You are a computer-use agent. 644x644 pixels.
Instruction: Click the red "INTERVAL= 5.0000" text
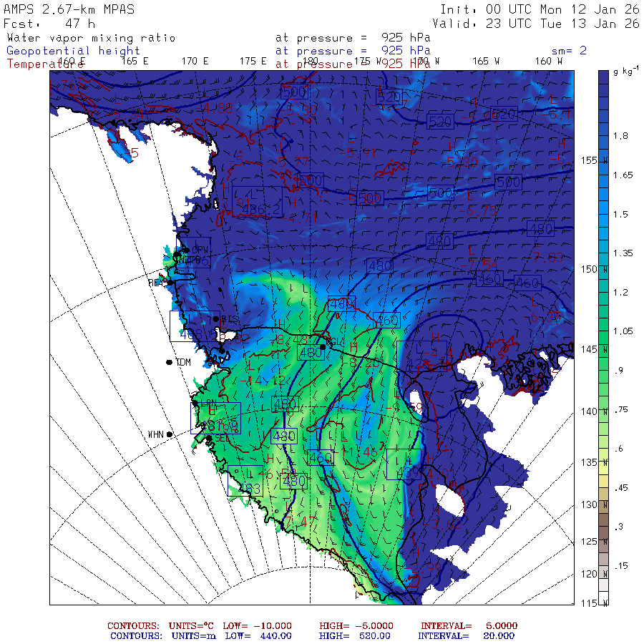[469, 626]
